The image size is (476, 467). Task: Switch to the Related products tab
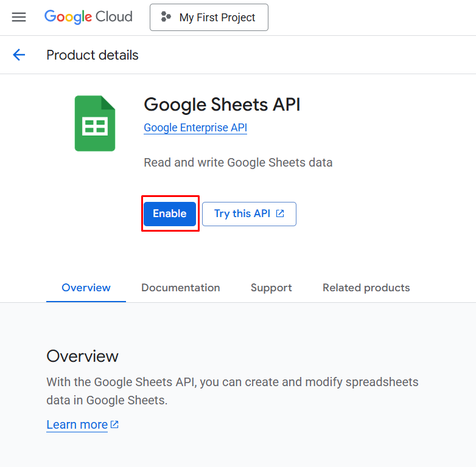(366, 288)
